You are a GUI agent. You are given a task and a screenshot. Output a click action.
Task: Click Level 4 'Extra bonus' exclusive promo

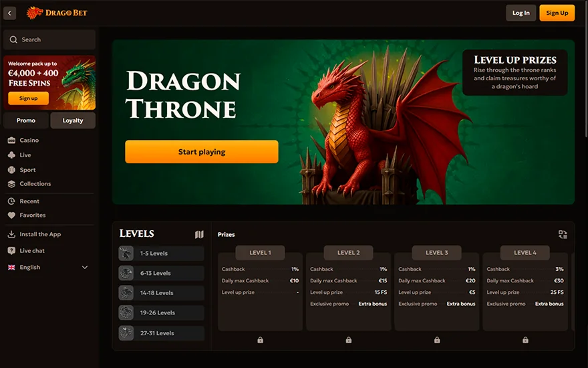point(549,304)
